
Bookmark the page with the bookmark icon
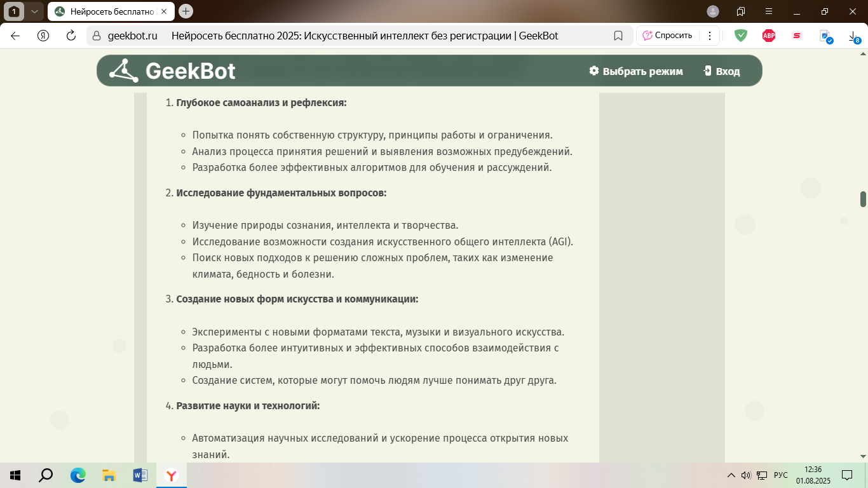pyautogui.click(x=618, y=36)
